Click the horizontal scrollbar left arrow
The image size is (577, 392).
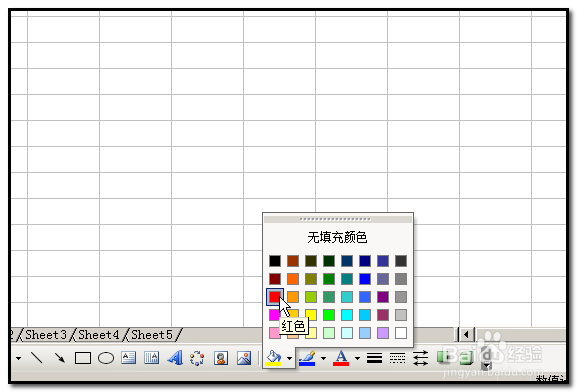[466, 335]
